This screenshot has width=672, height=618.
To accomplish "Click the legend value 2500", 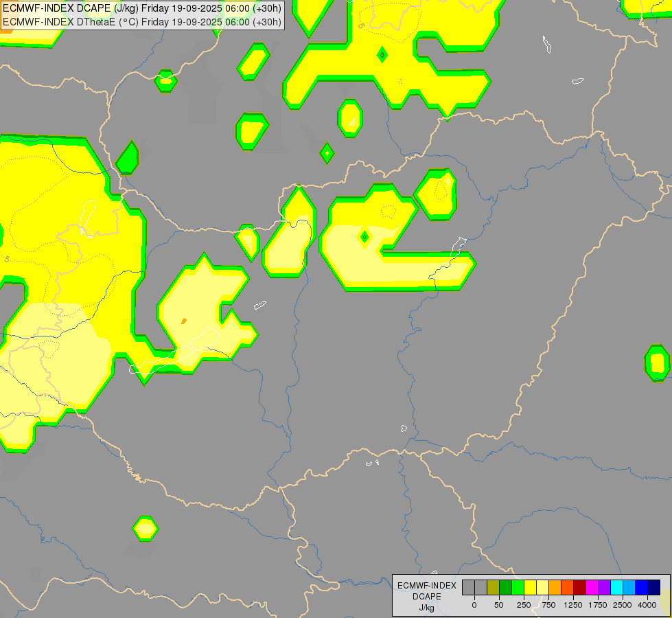I will click(623, 605).
